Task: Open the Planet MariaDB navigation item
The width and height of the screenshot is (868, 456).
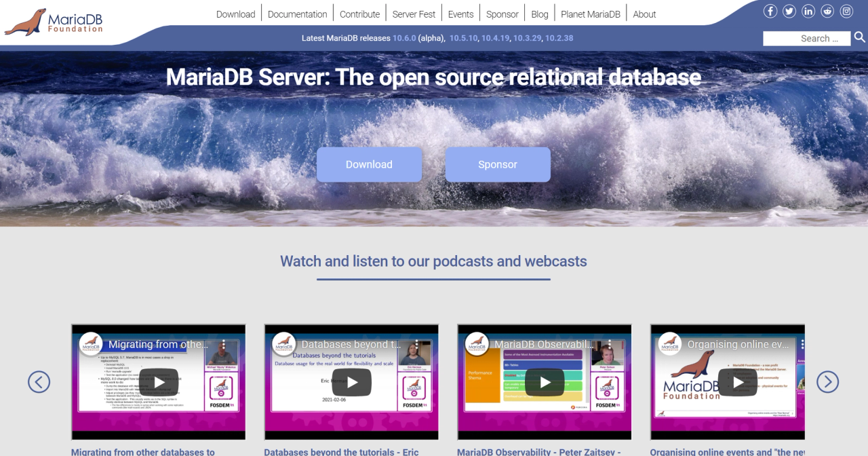Action: point(590,14)
